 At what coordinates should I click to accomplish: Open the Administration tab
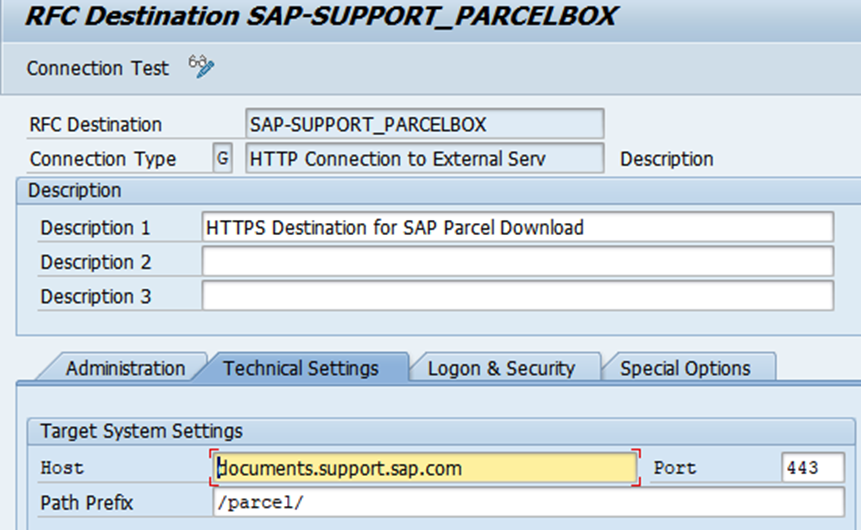125,368
